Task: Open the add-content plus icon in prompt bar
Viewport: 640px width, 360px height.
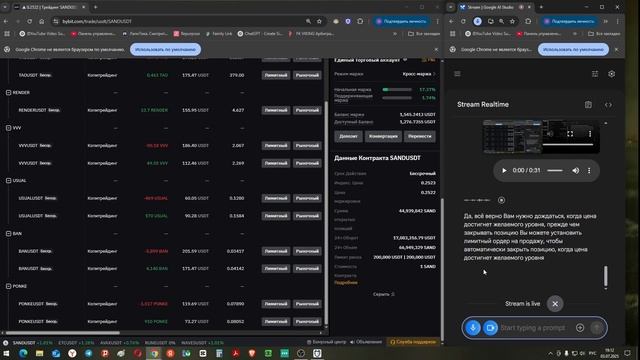Action: 580,328
